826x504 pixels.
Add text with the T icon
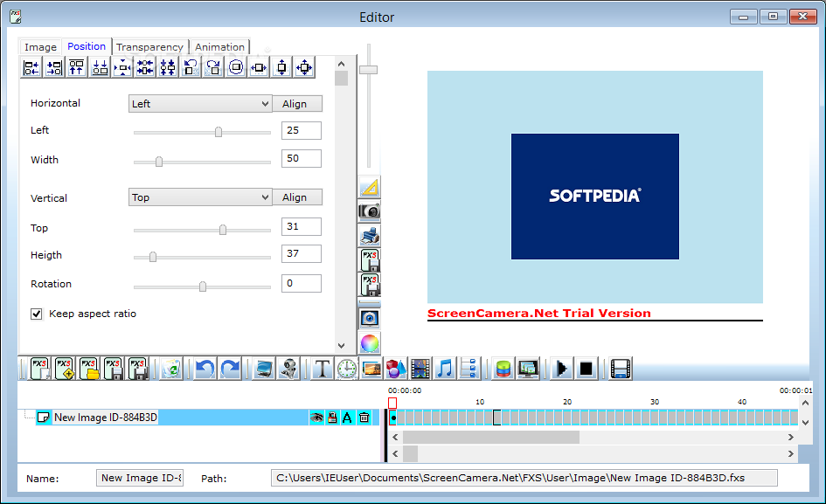pos(322,369)
